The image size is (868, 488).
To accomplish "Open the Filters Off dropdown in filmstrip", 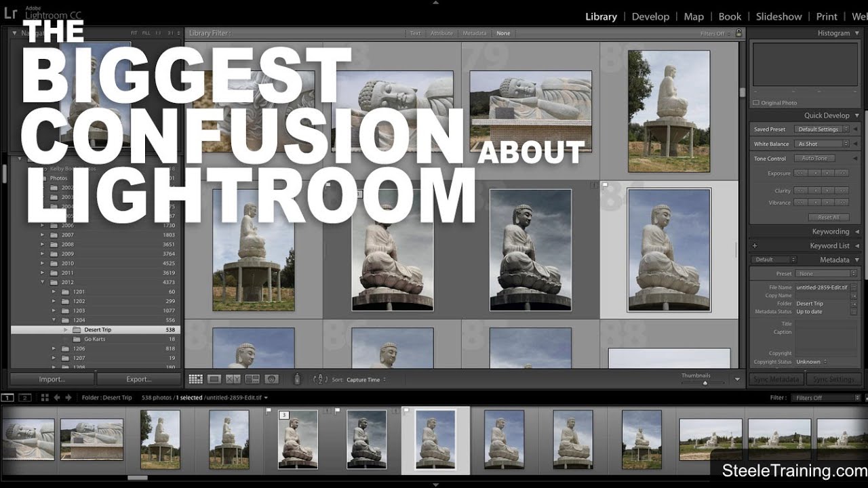I will pos(825,398).
